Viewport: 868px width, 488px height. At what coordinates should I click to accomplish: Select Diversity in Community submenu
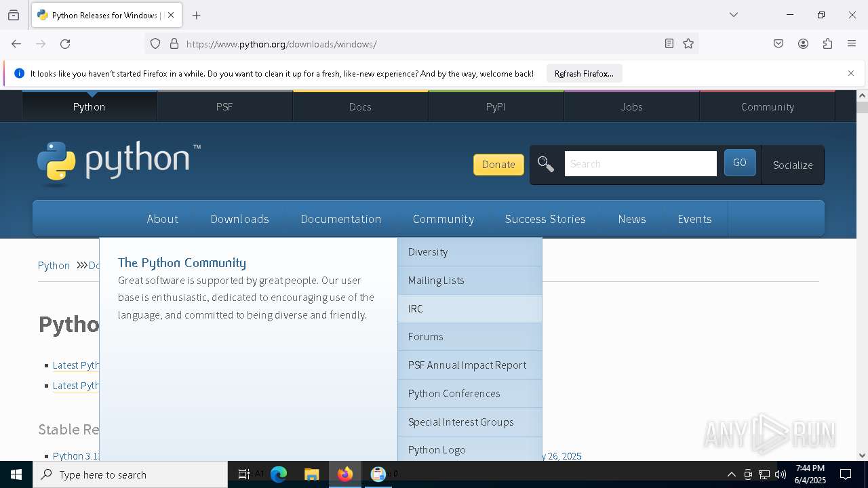pos(470,251)
